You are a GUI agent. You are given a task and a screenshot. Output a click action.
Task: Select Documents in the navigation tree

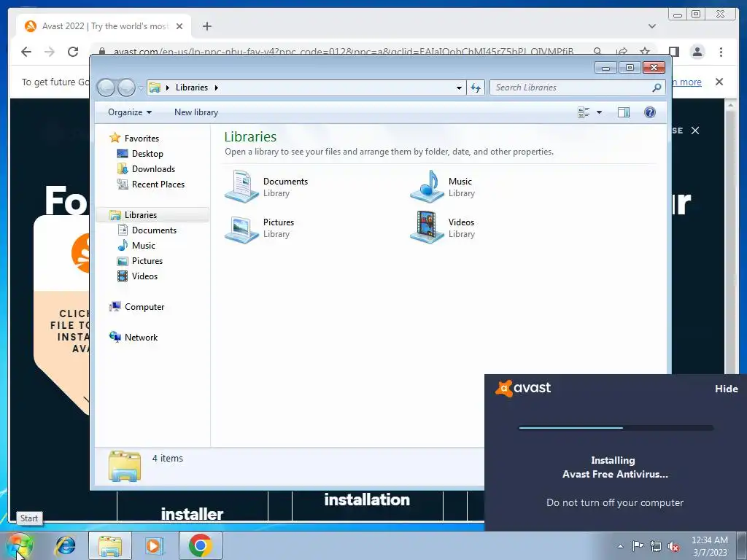(x=154, y=230)
